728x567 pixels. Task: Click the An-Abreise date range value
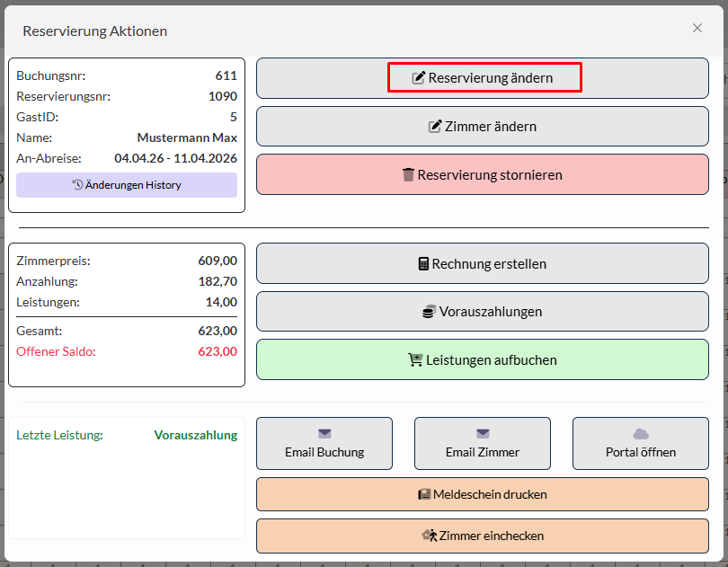tap(175, 158)
